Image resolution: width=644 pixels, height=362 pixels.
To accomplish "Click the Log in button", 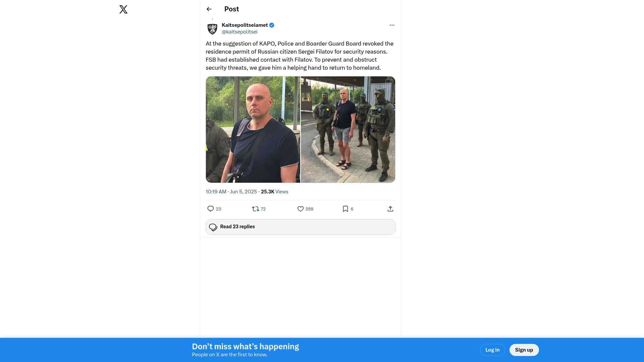I will (x=492, y=350).
